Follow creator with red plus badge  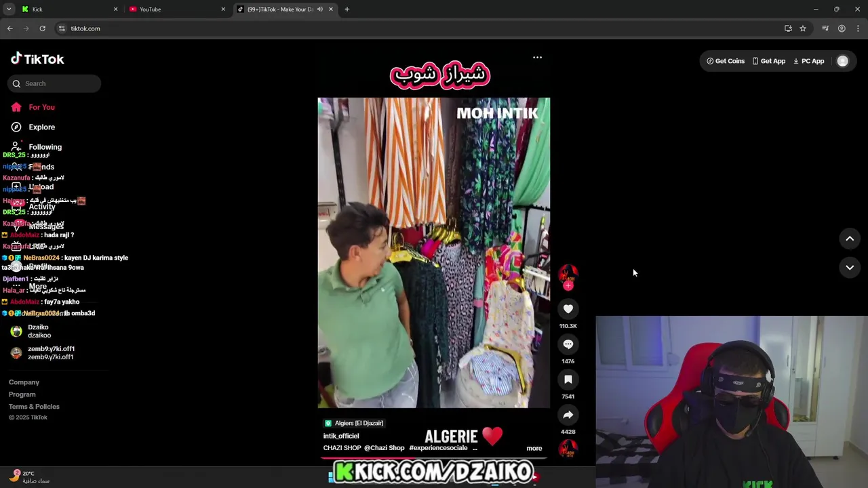(x=568, y=285)
